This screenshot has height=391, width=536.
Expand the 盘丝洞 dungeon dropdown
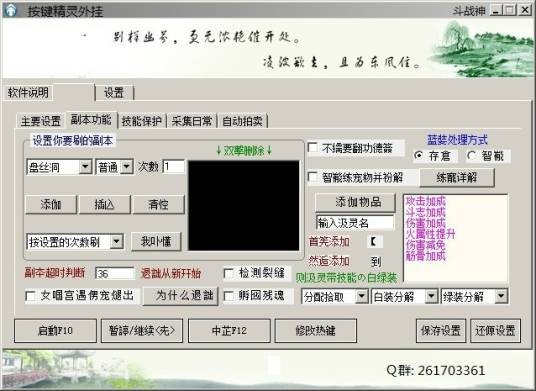(85, 167)
